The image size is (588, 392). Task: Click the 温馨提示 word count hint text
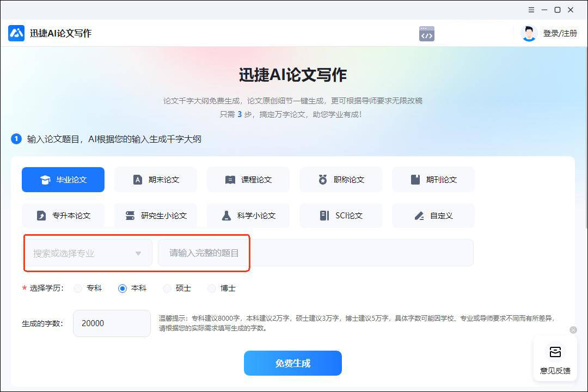[356, 323]
